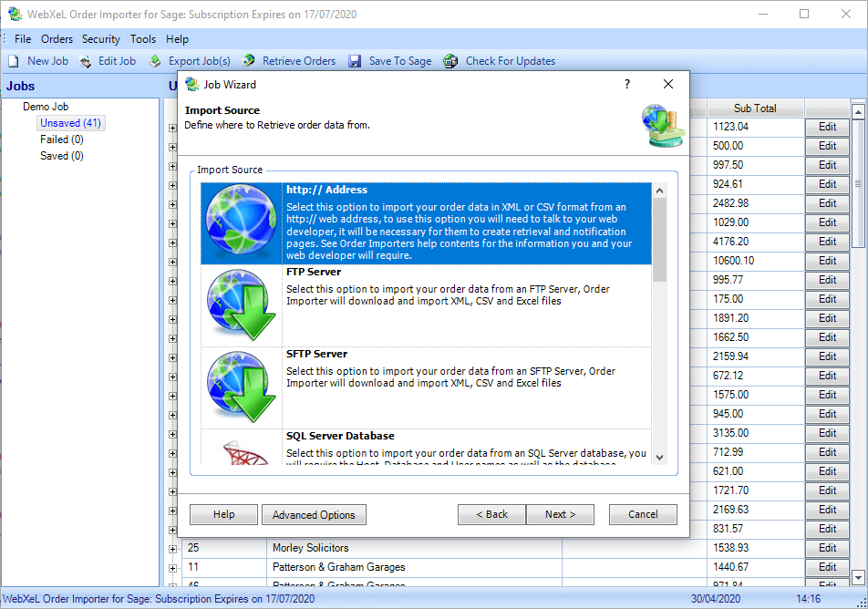Click the status bar time 14:16
Viewport: 868px width, 609px height.
click(x=808, y=599)
